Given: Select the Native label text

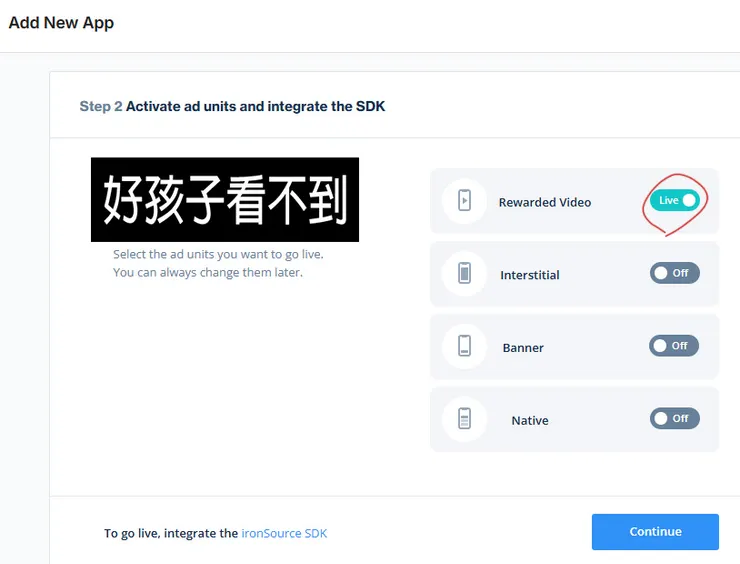Looking at the screenshot, I should click(x=530, y=420).
